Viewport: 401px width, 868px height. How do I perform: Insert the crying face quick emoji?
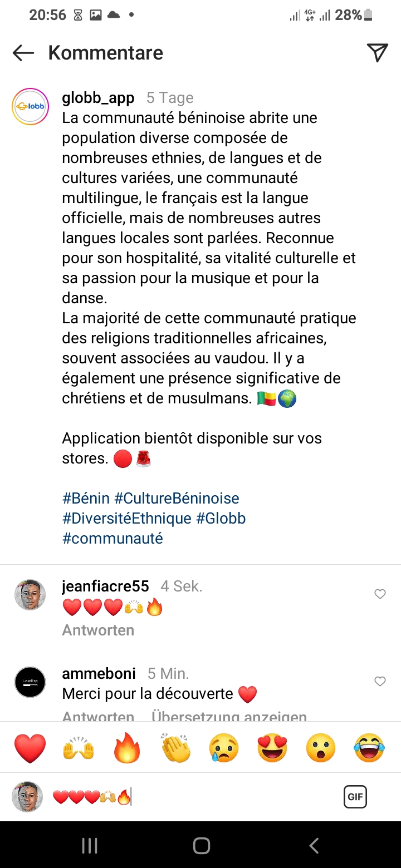pyautogui.click(x=224, y=748)
